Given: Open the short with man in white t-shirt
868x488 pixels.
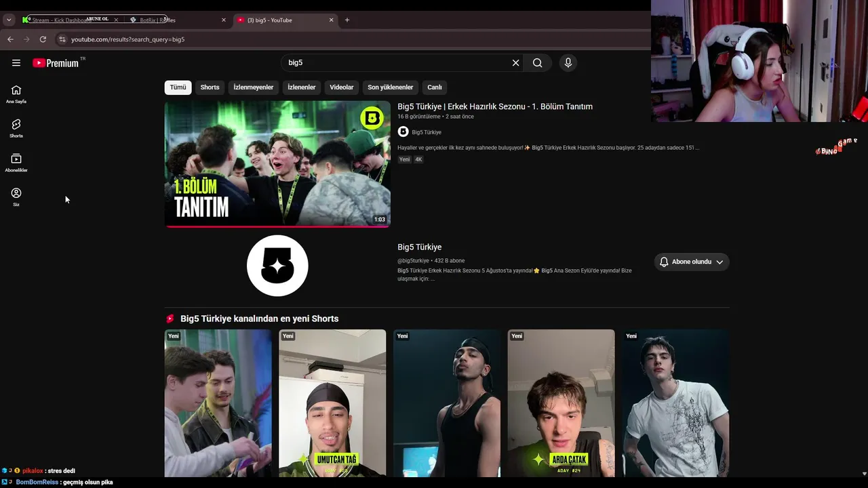Looking at the screenshot, I should 676,403.
